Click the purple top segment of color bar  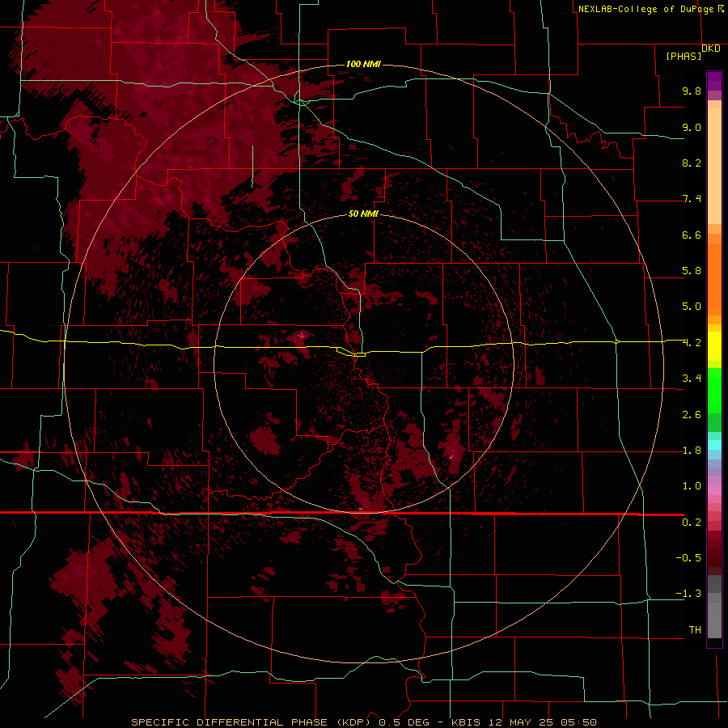(714, 81)
